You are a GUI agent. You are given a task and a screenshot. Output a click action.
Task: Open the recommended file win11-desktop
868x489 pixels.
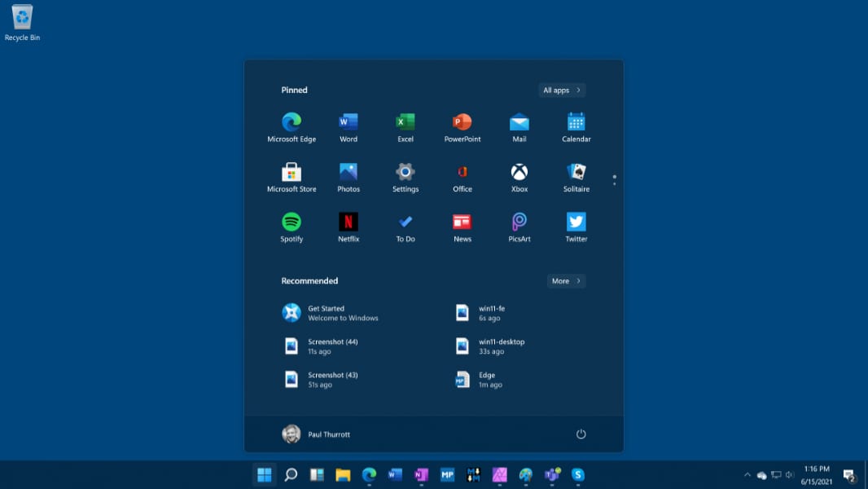coord(489,346)
